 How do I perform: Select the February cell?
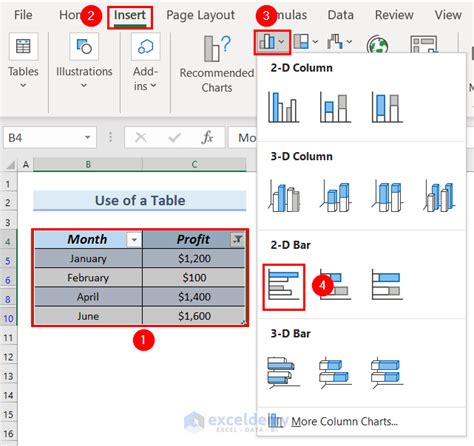(x=88, y=278)
